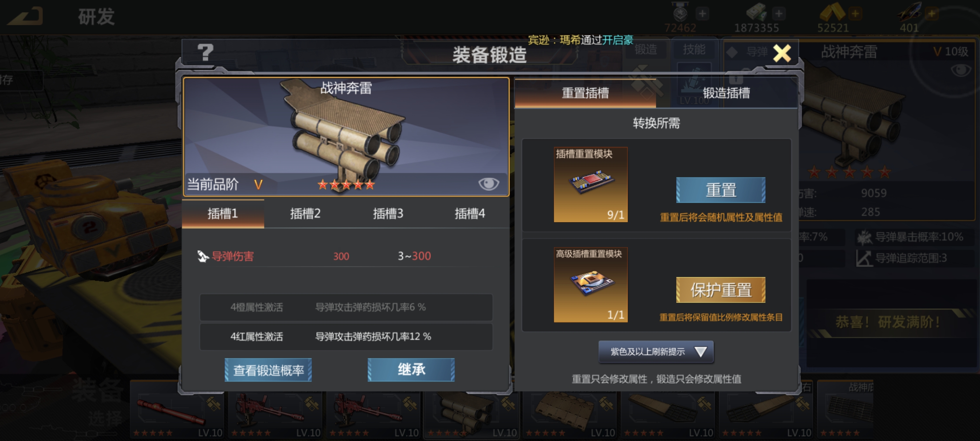Click the dropdown triangle arrow
Screen dimensions: 980x441
click(700, 352)
